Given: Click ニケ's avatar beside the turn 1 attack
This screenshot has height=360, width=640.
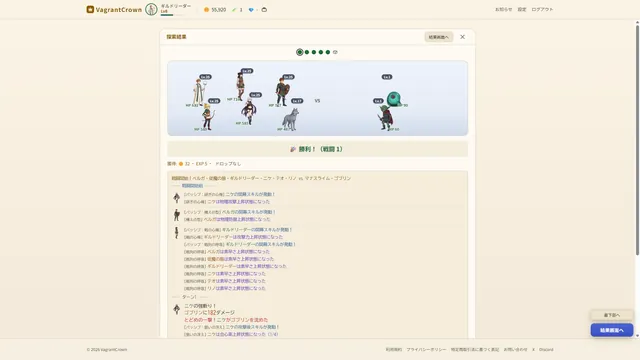Looking at the screenshot, I should tap(176, 309).
